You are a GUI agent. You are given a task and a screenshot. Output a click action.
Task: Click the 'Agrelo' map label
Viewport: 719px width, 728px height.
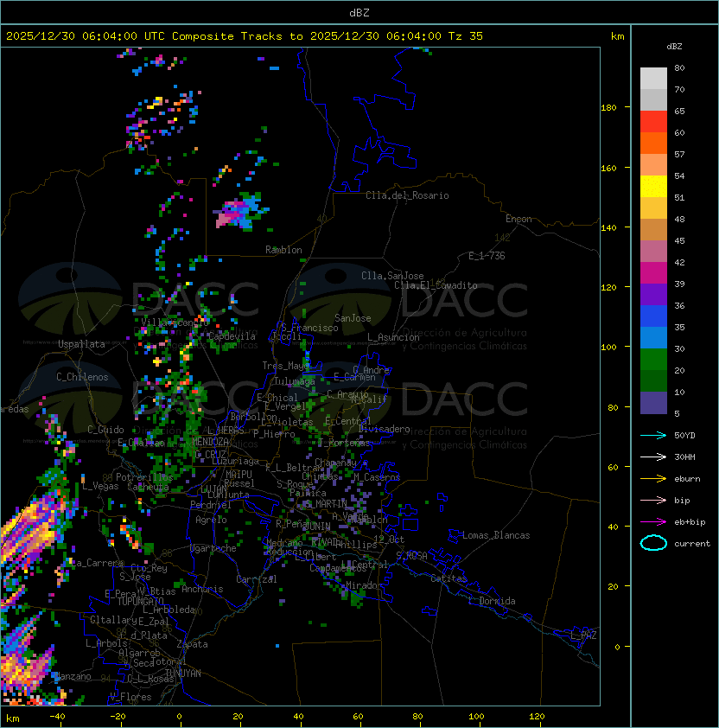click(211, 520)
